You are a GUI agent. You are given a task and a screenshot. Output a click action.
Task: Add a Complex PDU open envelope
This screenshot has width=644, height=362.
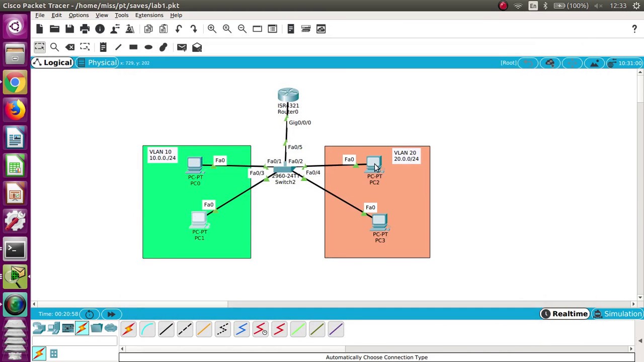(x=197, y=47)
